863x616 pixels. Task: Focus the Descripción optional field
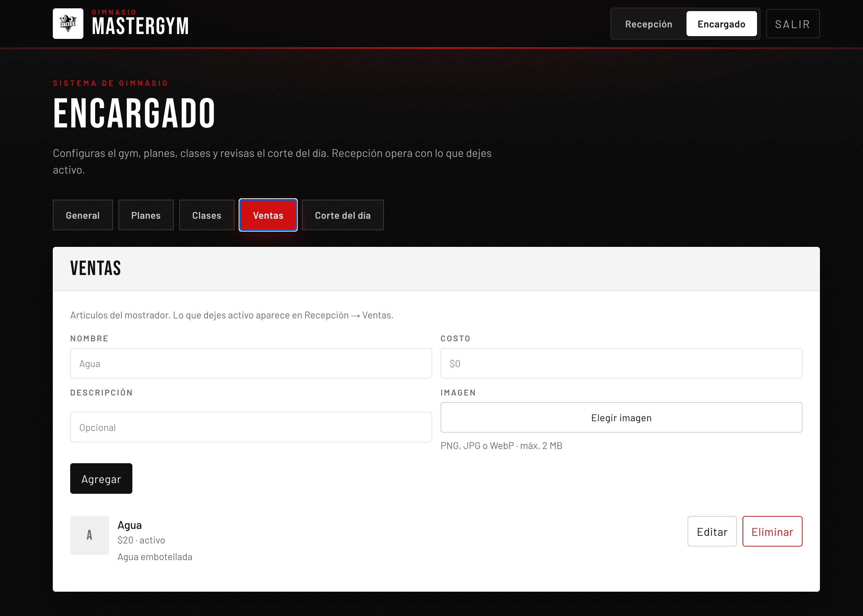tap(251, 427)
